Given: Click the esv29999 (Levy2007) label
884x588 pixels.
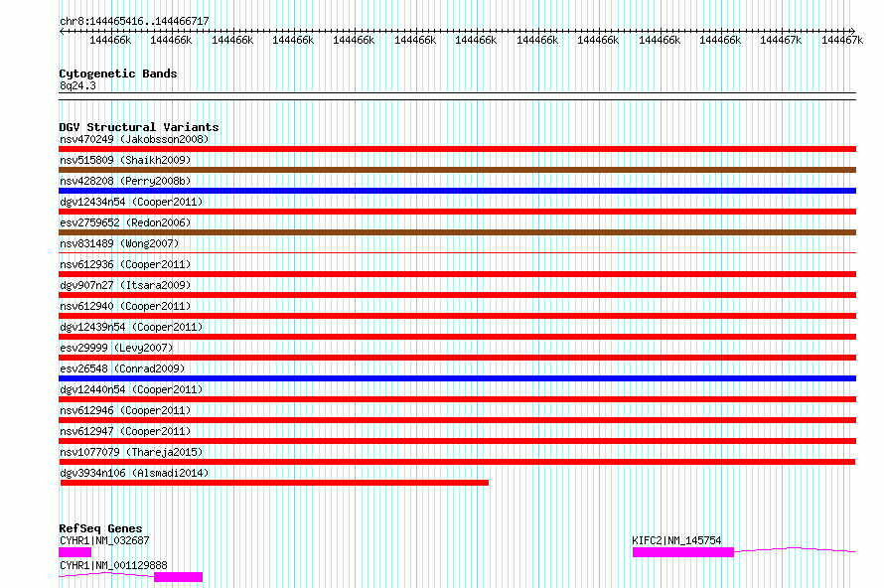Looking at the screenshot, I should coord(116,348).
